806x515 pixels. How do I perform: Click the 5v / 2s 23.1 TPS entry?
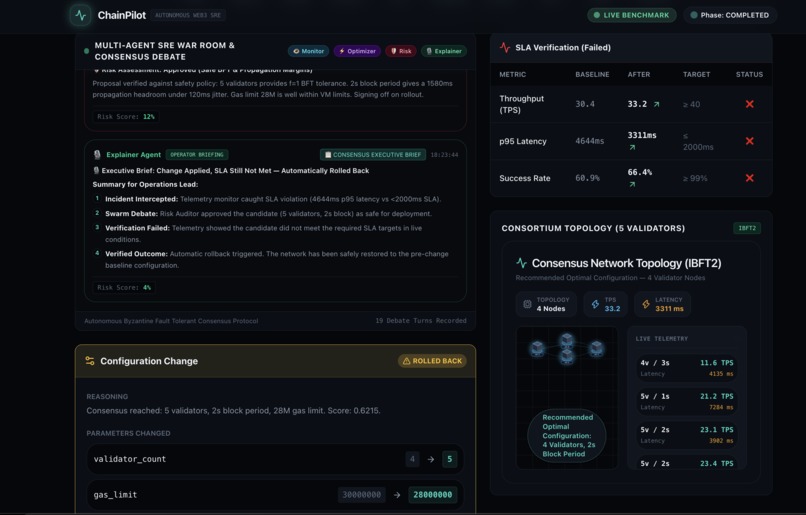[x=687, y=435]
